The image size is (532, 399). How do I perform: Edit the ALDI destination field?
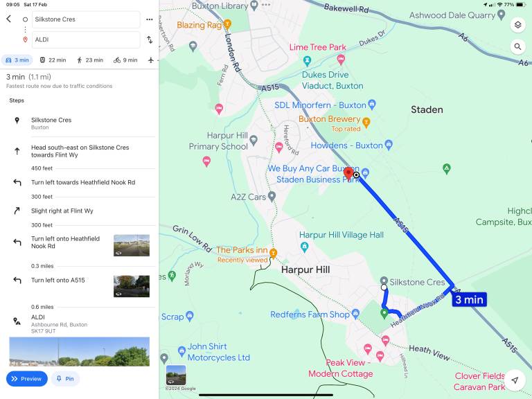point(85,39)
